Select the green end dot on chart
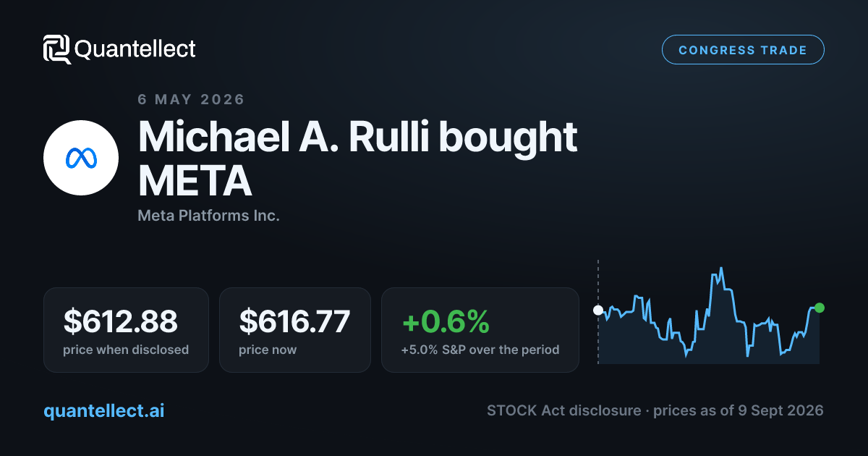The width and height of the screenshot is (868, 456). (819, 308)
